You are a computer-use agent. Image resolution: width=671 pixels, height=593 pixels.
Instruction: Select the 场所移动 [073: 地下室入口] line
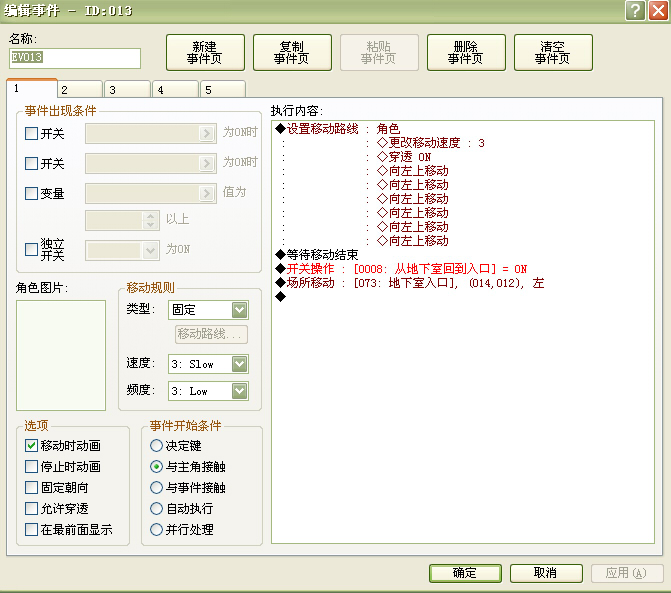tap(410, 283)
